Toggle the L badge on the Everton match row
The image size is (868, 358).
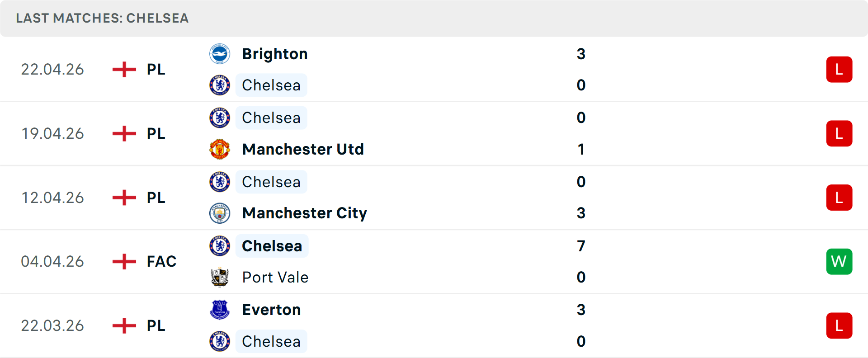click(x=840, y=325)
